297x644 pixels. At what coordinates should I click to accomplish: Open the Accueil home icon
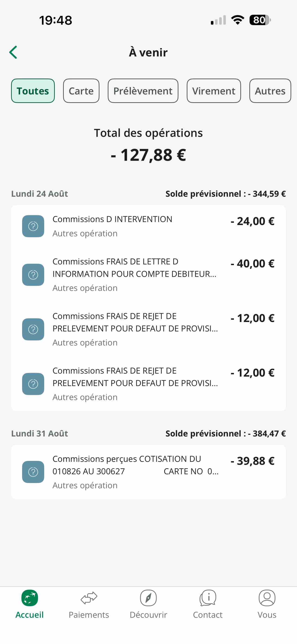29,598
